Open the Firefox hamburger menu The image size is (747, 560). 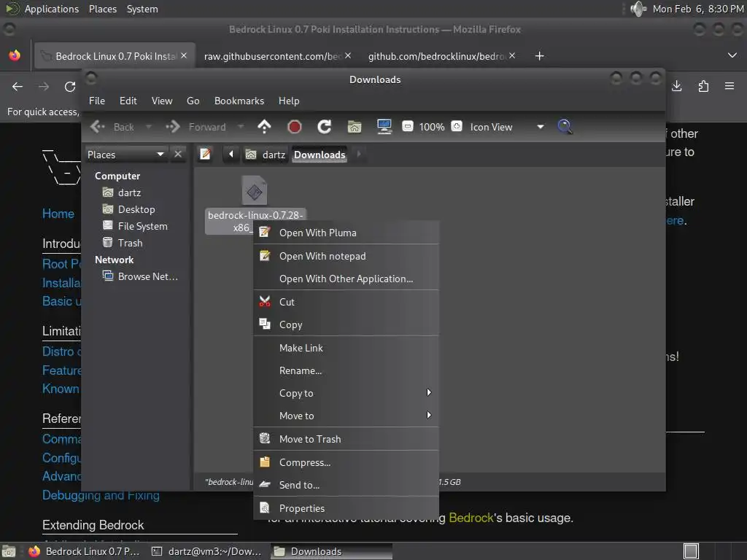pyautogui.click(x=729, y=86)
